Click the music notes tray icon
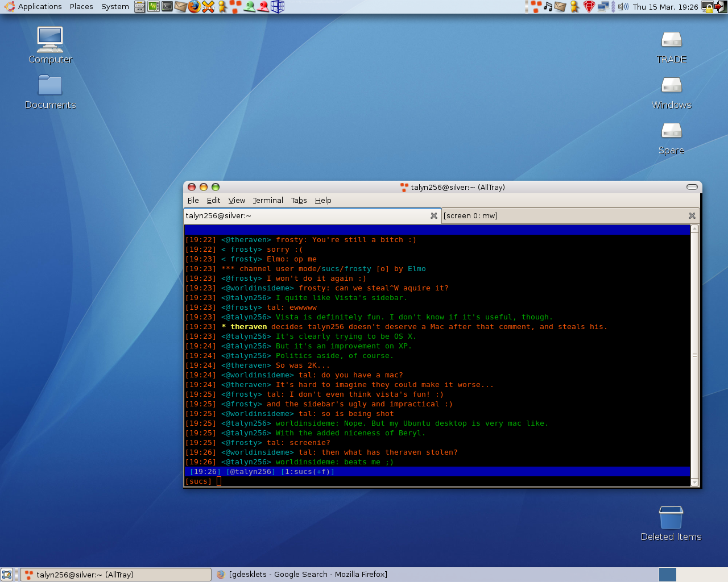This screenshot has width=728, height=582. [548, 7]
